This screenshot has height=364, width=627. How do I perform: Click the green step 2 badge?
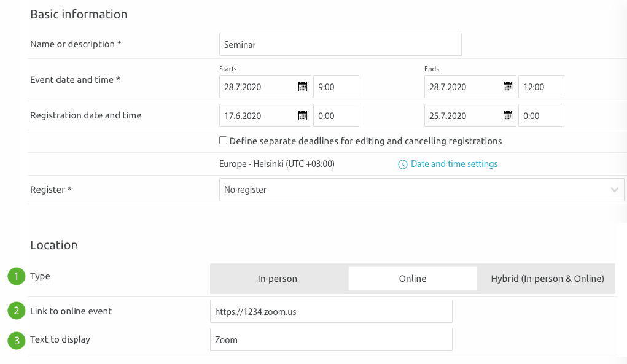click(x=17, y=311)
